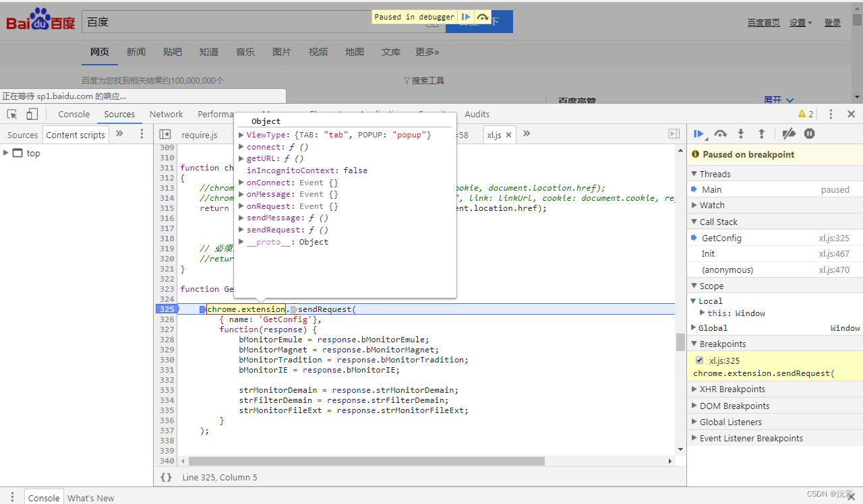Open more file tabs chevron next to xl.js
This screenshot has width=863, height=504.
(x=527, y=134)
